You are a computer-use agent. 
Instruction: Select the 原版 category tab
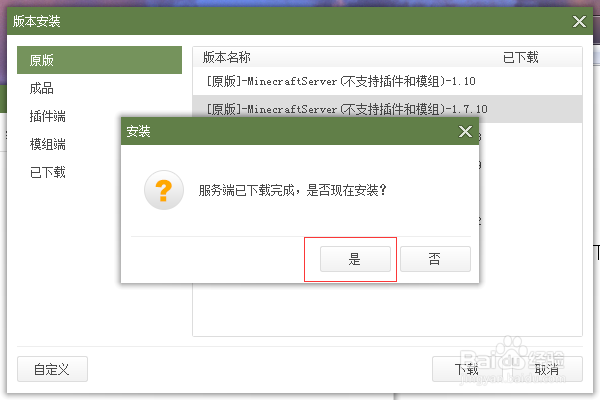(x=99, y=60)
